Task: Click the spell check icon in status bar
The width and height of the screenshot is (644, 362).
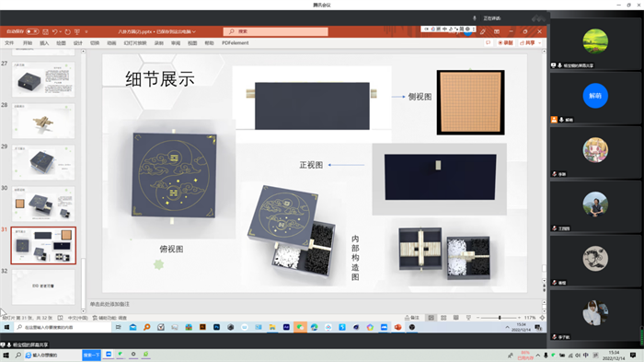Action: click(x=61, y=318)
